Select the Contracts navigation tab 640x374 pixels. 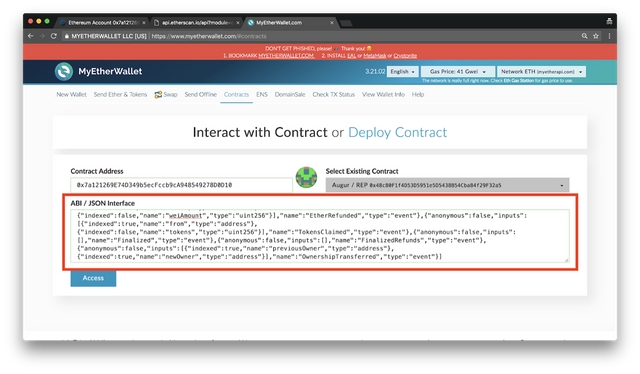coord(236,94)
